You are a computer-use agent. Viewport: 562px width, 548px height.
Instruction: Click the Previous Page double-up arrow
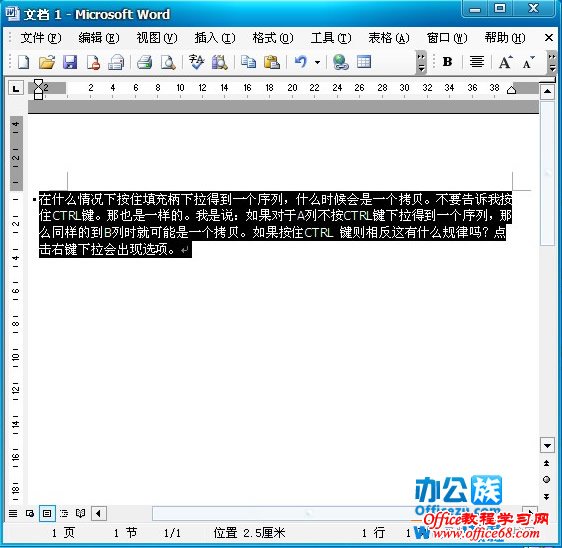(x=547, y=463)
